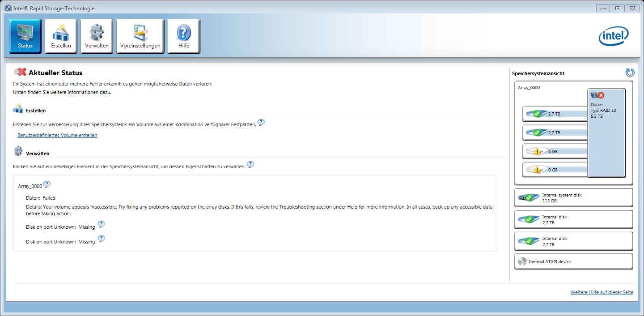Click help icon next to Erstellen description
This screenshot has height=316, width=644.
click(x=261, y=123)
